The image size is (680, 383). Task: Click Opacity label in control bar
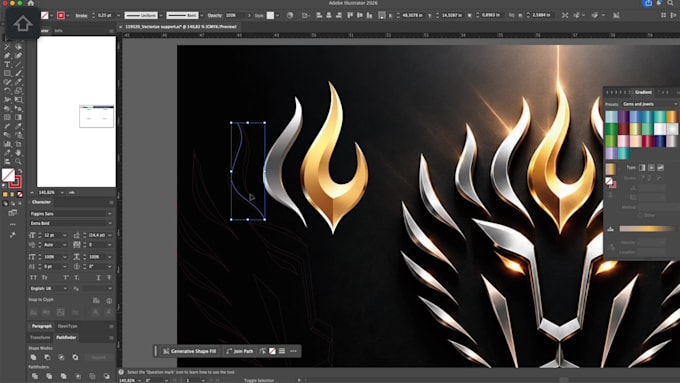point(215,15)
